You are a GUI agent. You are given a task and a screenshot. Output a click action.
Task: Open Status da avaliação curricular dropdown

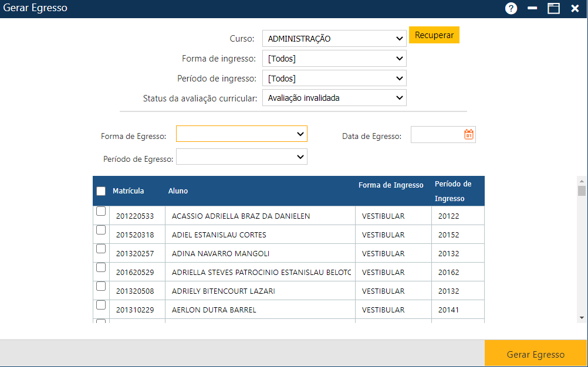coord(334,98)
